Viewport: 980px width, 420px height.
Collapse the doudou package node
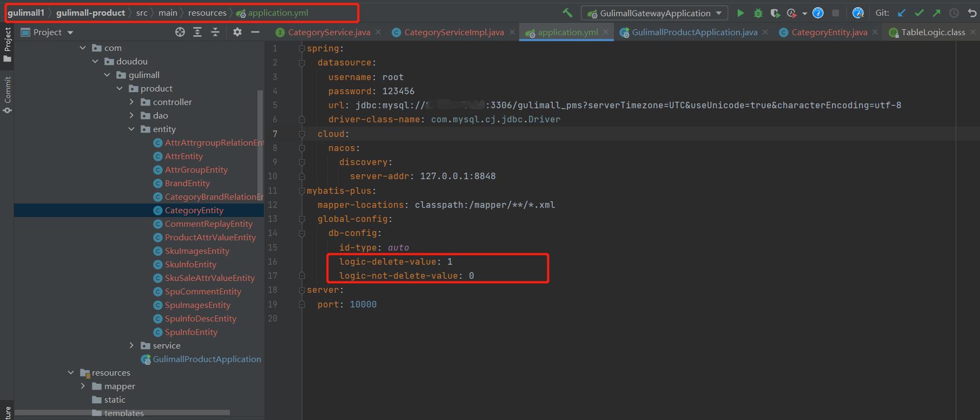[x=95, y=62]
